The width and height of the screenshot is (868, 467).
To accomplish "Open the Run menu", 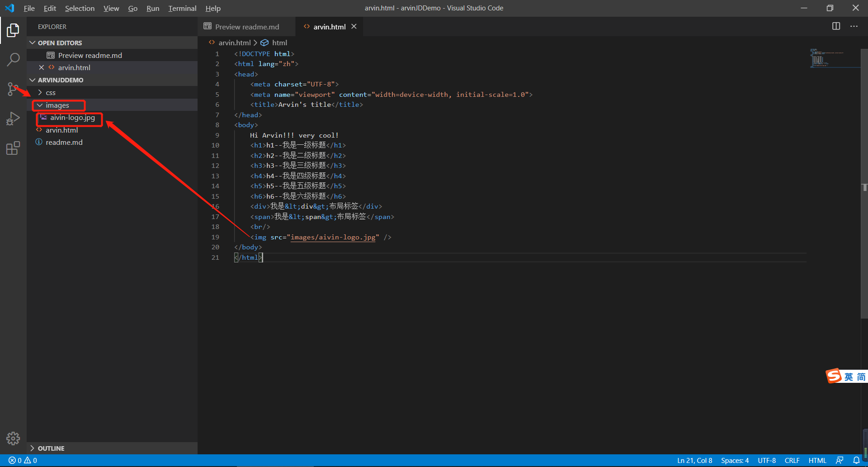I will click(x=153, y=8).
